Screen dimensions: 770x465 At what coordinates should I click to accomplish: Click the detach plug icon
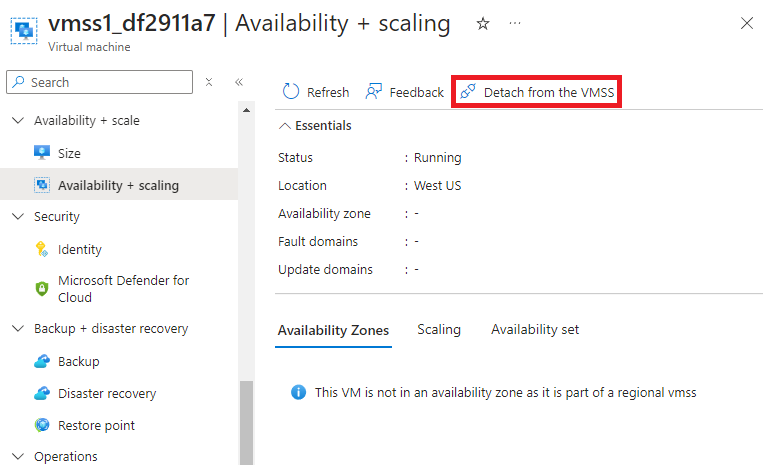[468, 91]
